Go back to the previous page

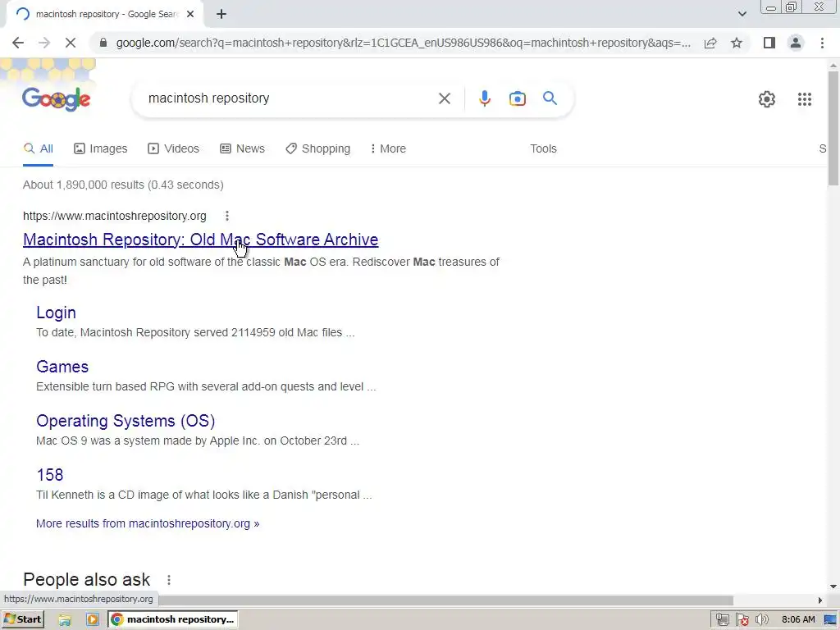18,43
